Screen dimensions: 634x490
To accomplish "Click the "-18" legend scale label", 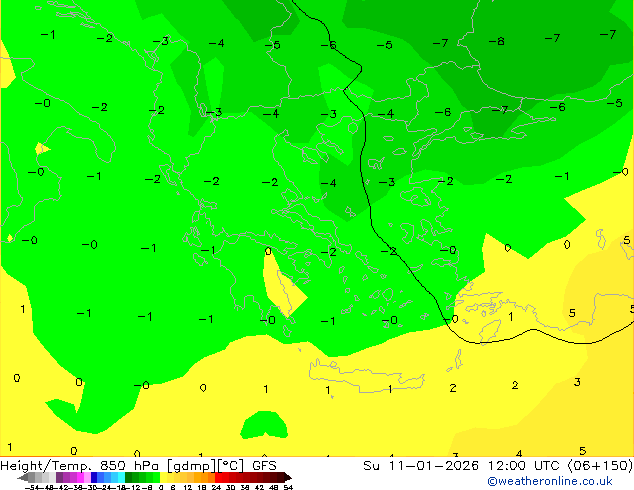I will click(x=120, y=487).
